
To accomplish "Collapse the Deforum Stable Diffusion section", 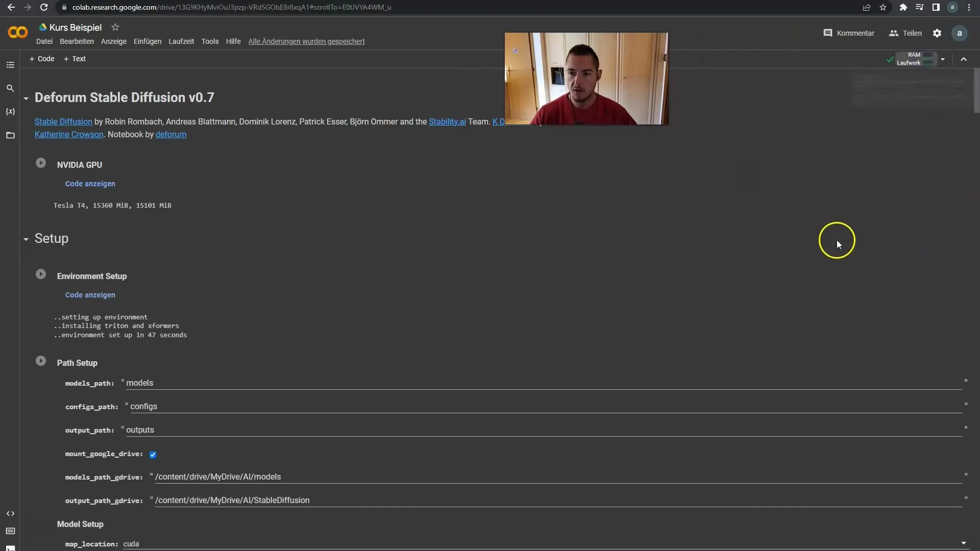I will tap(26, 98).
